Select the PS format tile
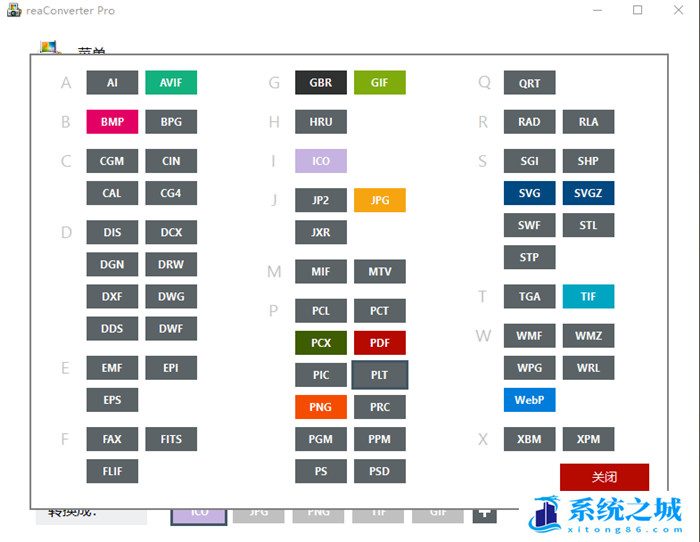 click(321, 472)
